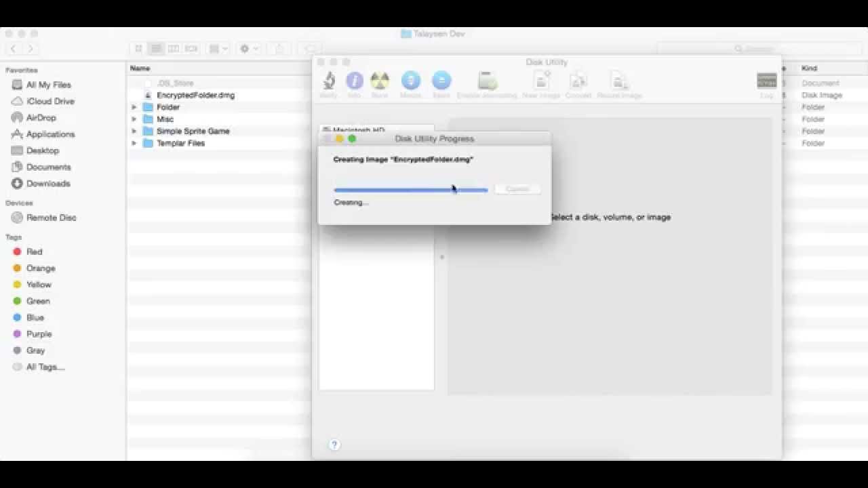Sort Finder list by Kind column header
The width and height of the screenshot is (868, 488).
click(809, 68)
